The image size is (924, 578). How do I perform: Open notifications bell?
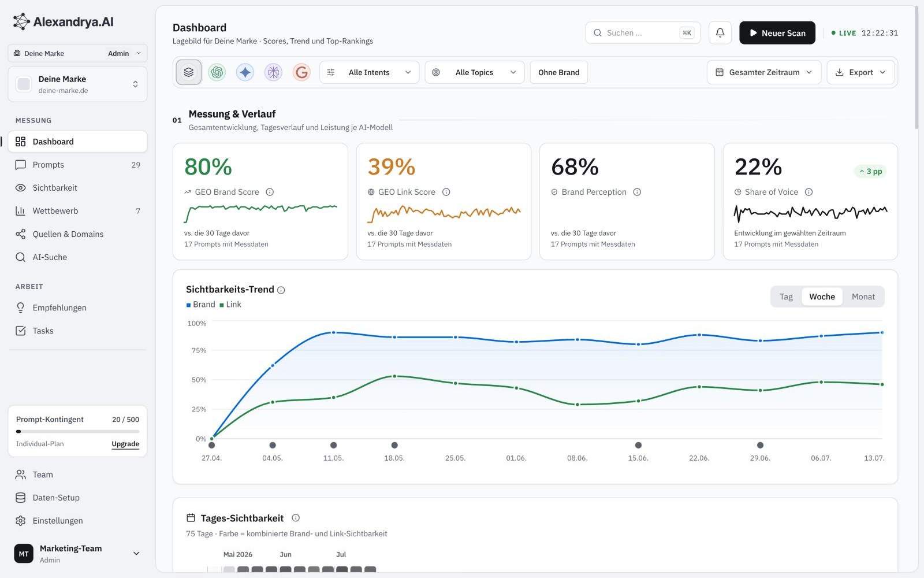pyautogui.click(x=720, y=33)
